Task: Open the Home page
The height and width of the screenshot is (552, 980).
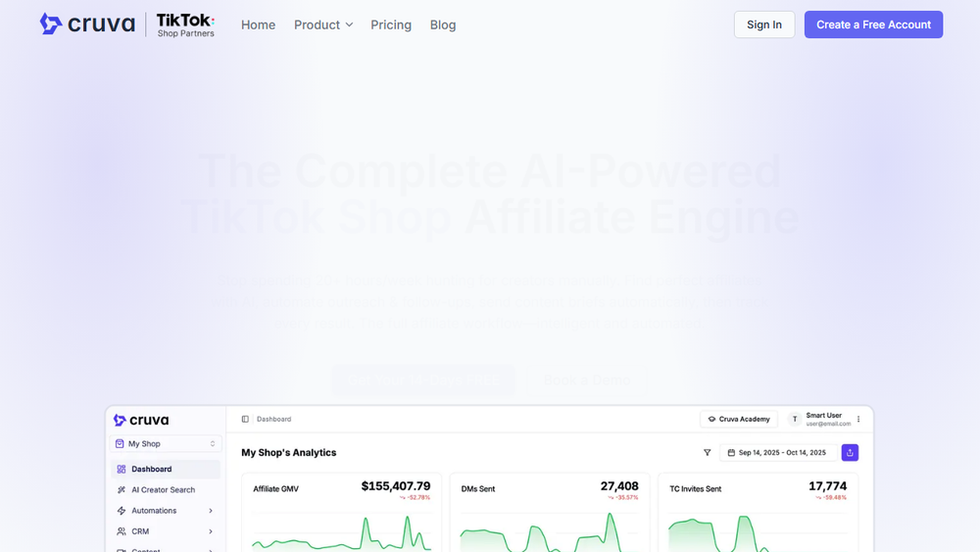Action: (258, 25)
